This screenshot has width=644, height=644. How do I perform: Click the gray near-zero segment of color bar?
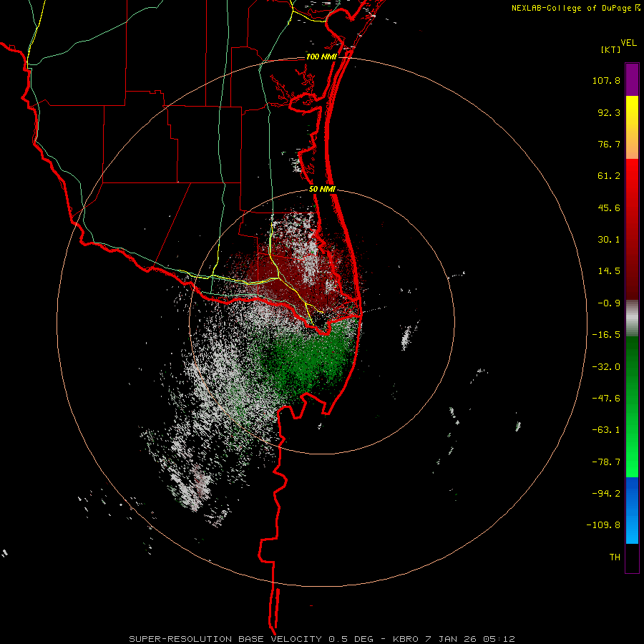(x=632, y=318)
